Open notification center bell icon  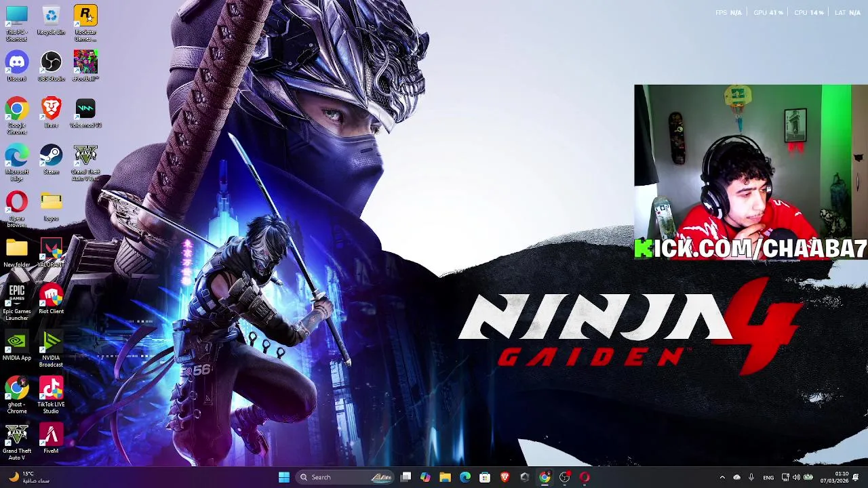coord(856,477)
